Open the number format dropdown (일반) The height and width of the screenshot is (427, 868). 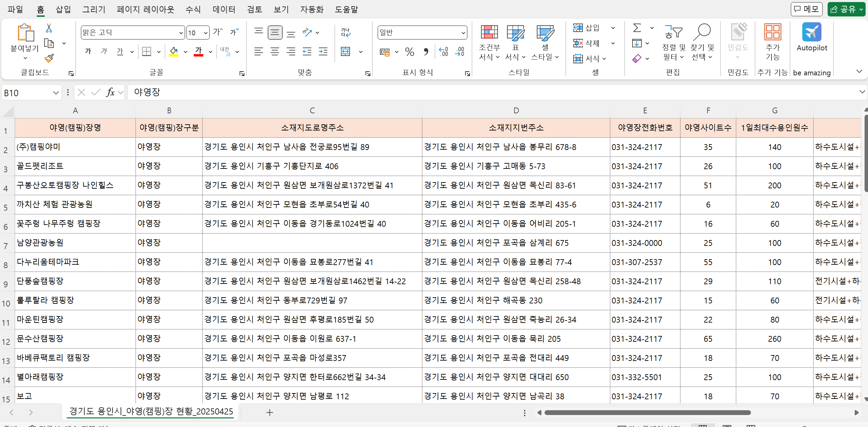463,33
